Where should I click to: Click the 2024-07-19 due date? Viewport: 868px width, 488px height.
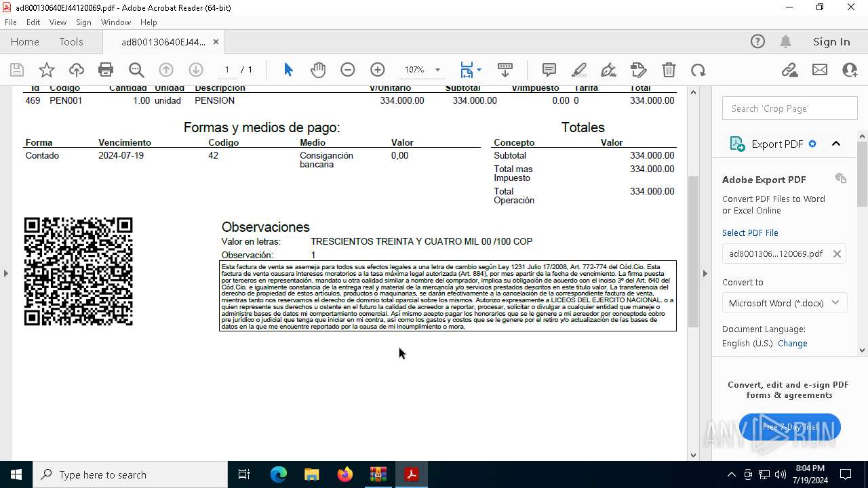(121, 155)
